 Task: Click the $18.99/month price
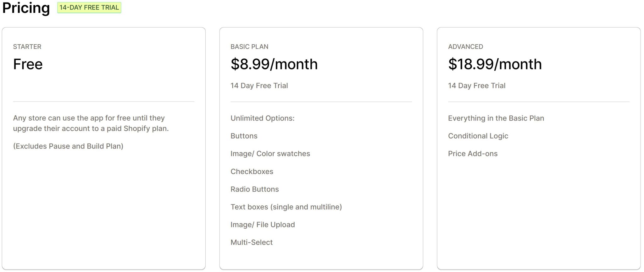[495, 64]
